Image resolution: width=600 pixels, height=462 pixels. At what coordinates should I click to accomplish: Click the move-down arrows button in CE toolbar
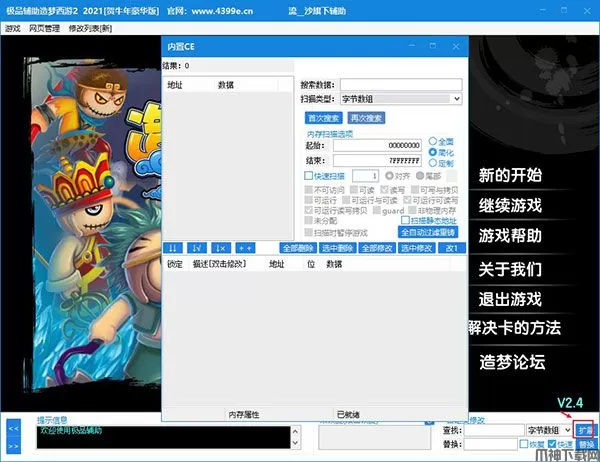tap(173, 248)
